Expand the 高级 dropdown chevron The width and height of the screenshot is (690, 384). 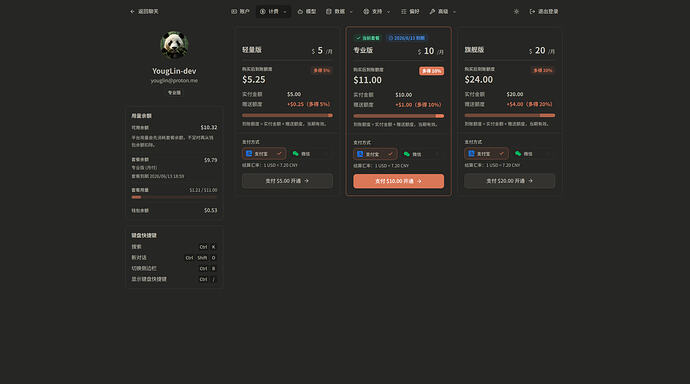click(454, 12)
